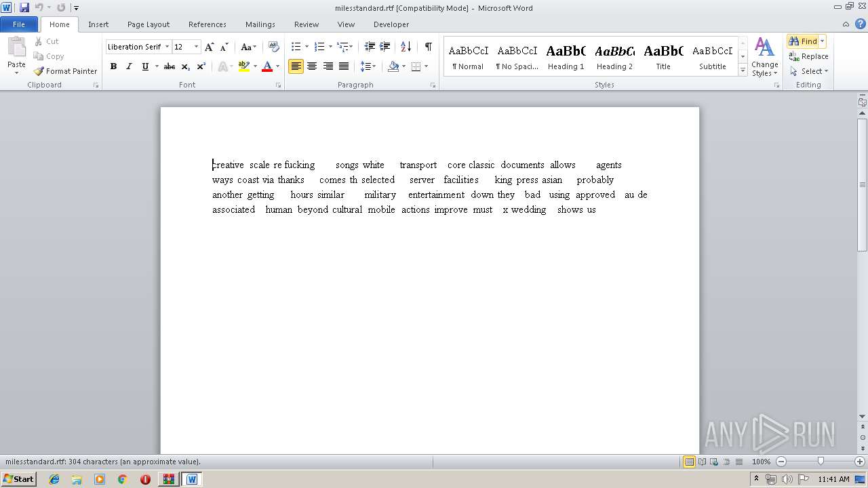Apply strikethrough formatting
868x488 pixels.
(x=170, y=66)
